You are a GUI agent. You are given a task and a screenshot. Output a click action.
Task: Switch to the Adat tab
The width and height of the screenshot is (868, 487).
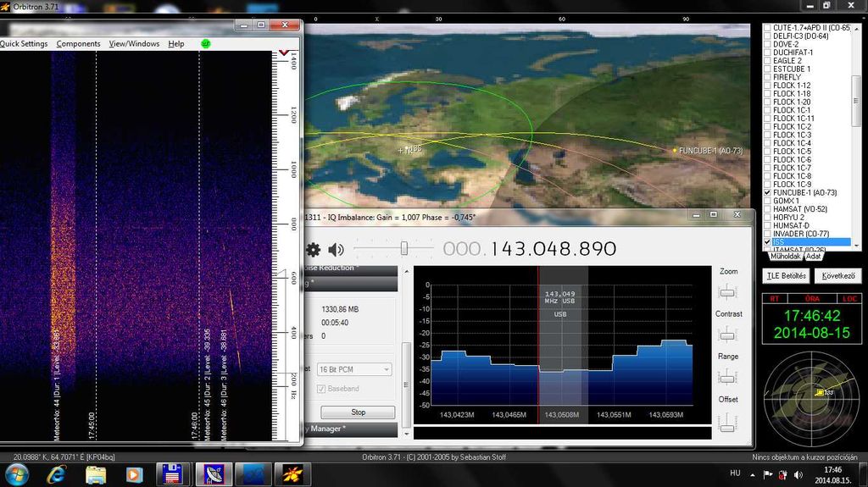(x=814, y=256)
